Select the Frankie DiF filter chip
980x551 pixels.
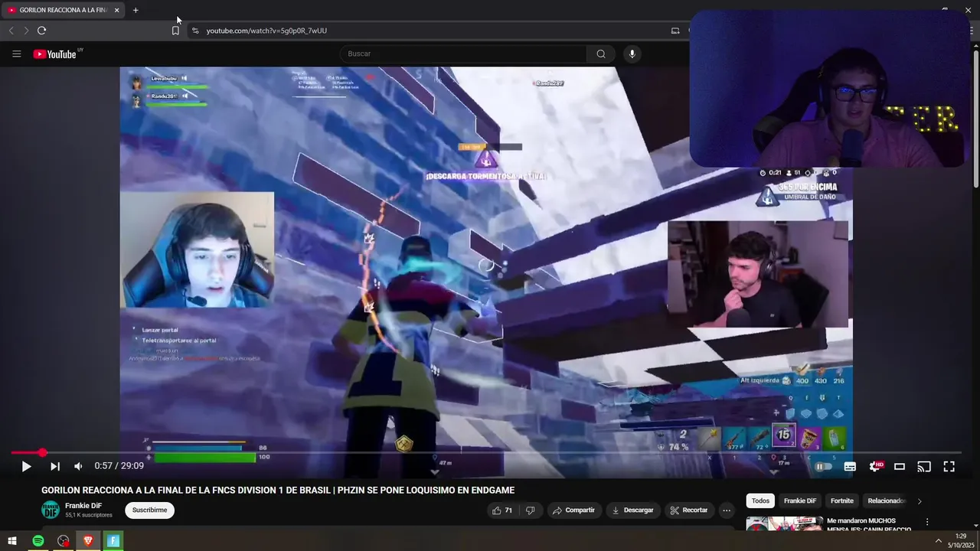[x=800, y=501]
